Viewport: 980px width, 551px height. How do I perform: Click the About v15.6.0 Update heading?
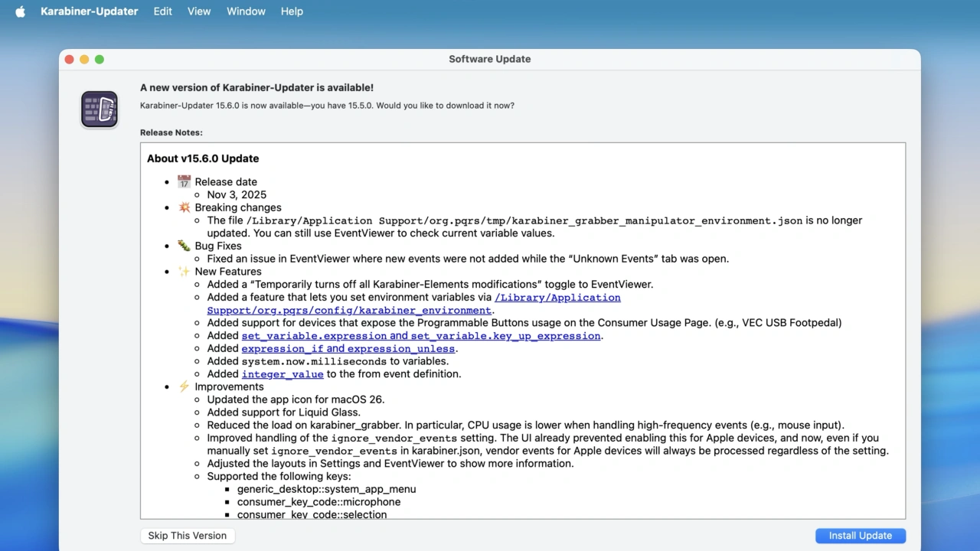(x=203, y=158)
